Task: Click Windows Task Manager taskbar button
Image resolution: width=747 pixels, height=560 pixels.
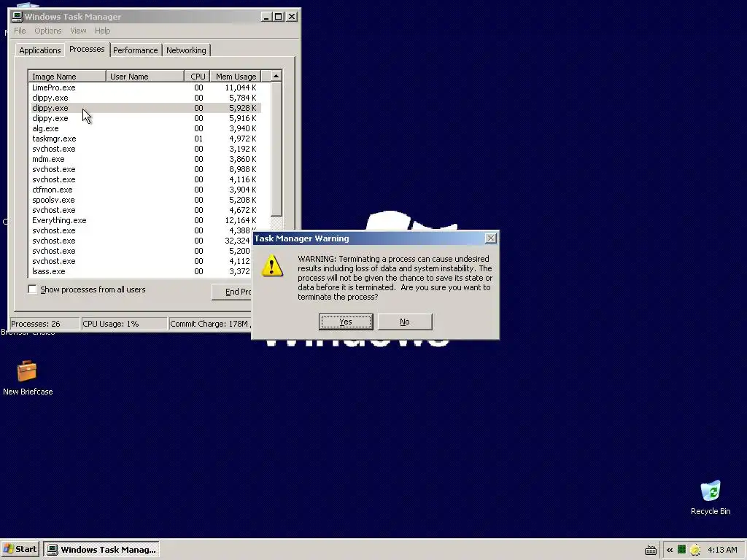Action: tap(101, 550)
